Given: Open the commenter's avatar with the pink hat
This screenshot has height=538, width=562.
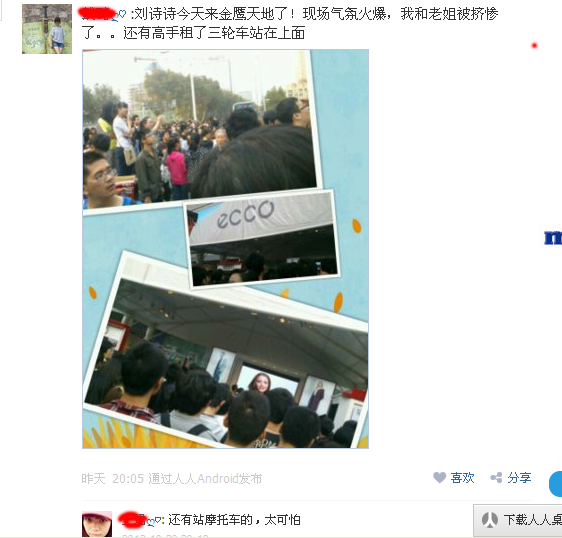Looking at the screenshot, I should (97, 524).
